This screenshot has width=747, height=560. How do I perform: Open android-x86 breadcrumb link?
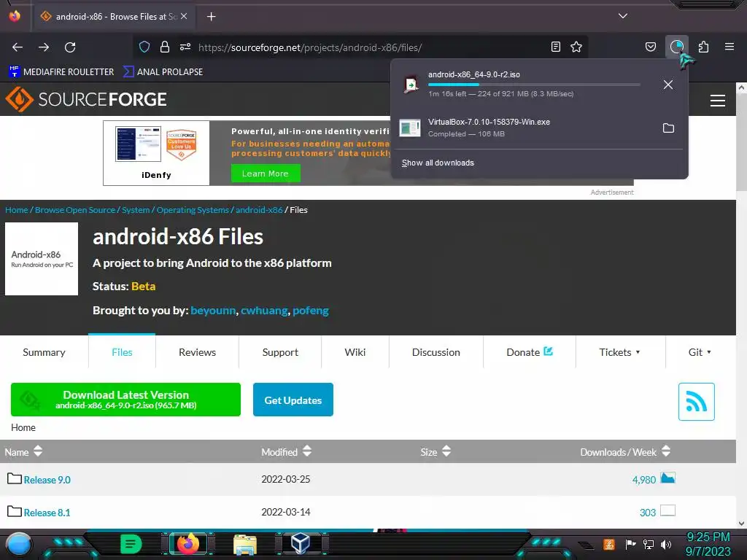click(259, 209)
